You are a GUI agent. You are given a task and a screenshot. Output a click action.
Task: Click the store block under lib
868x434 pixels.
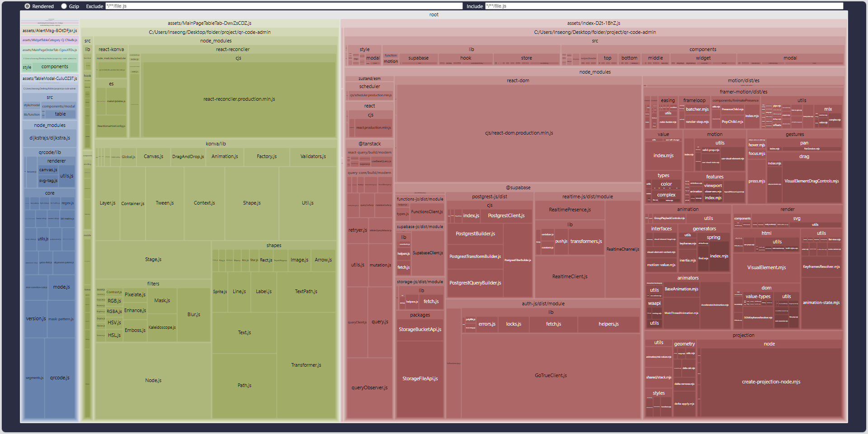[x=526, y=58]
